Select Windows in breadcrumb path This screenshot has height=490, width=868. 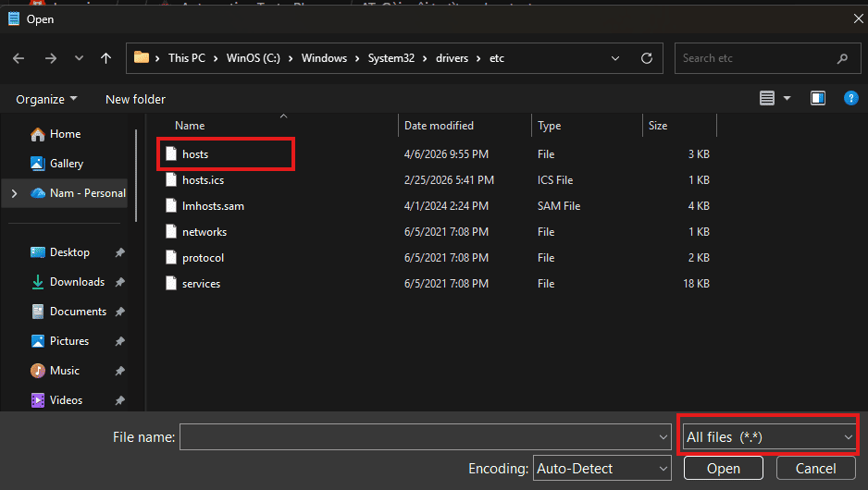324,58
